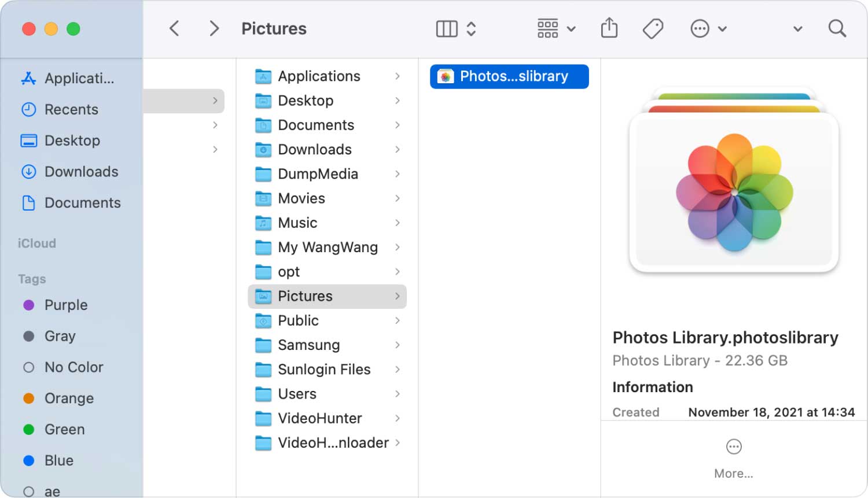This screenshot has width=868, height=498.
Task: Click the Tags icon in the toolbar
Action: [x=653, y=28]
